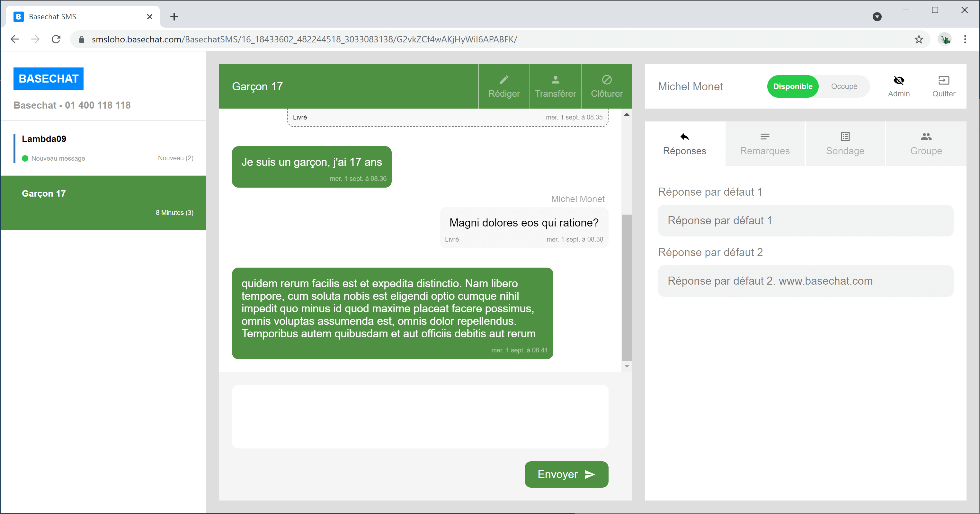
Task: Open the Lambda09 conversation
Action: tap(103, 148)
